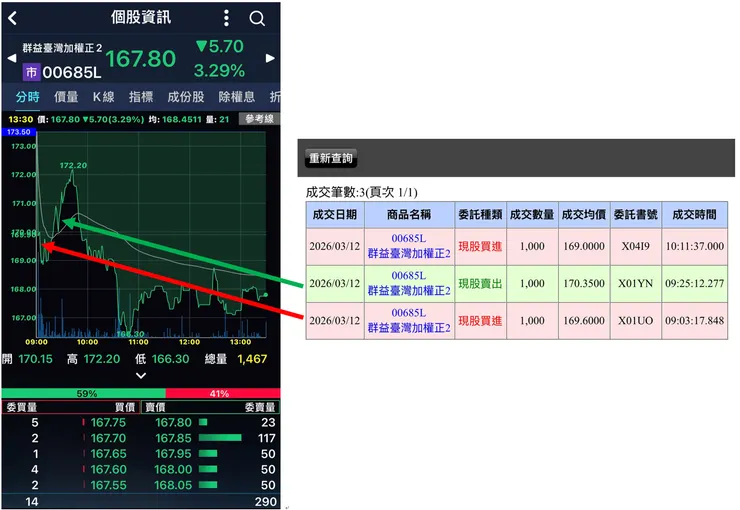Select ask price 168.00
This screenshot has width=740, height=510.
click(174, 469)
